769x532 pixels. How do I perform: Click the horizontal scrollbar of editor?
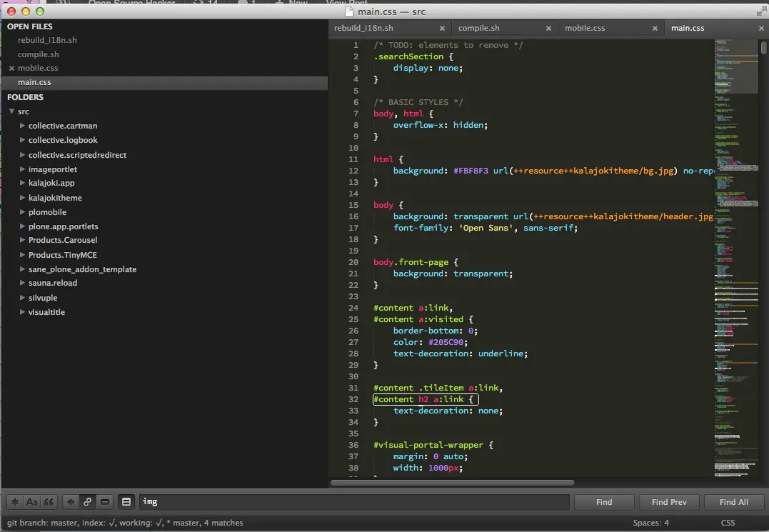452,483
